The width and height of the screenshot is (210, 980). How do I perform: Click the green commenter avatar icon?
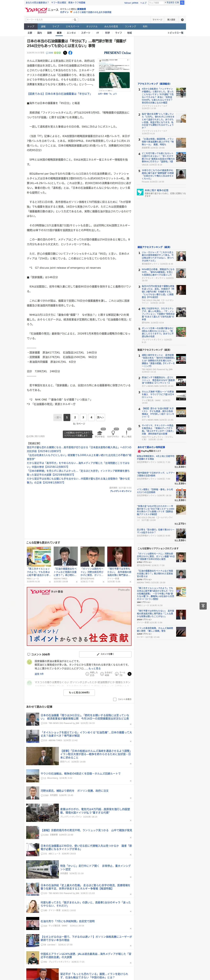[29, 662]
